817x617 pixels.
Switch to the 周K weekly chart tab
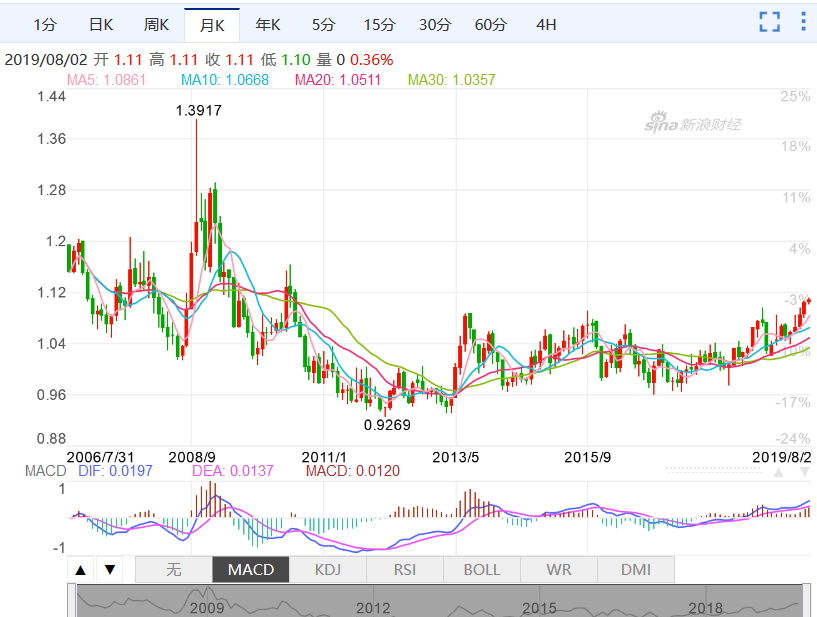[156, 24]
